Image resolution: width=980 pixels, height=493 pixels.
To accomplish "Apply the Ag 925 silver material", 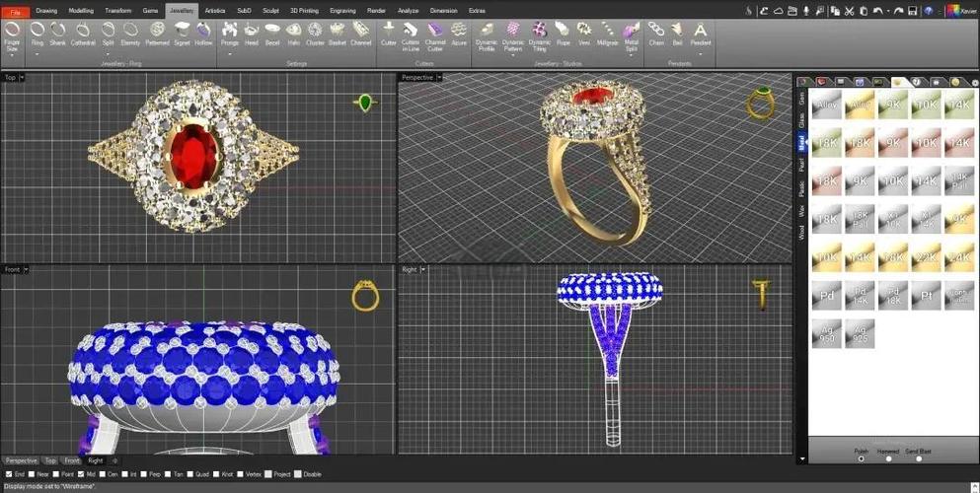I will 860,334.
